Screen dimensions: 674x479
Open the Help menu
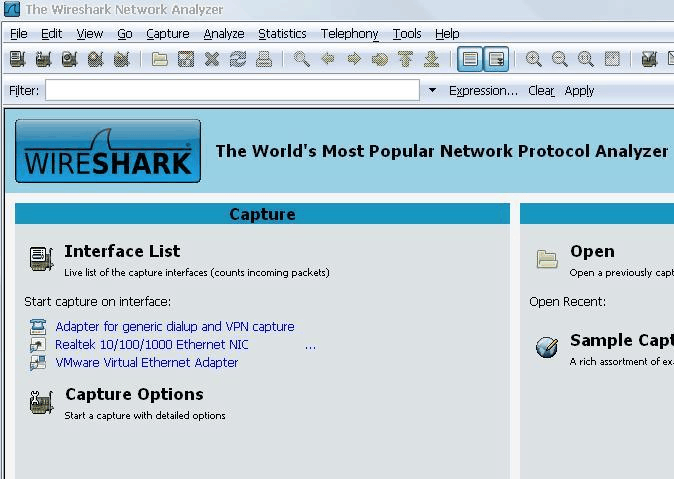[x=447, y=34]
